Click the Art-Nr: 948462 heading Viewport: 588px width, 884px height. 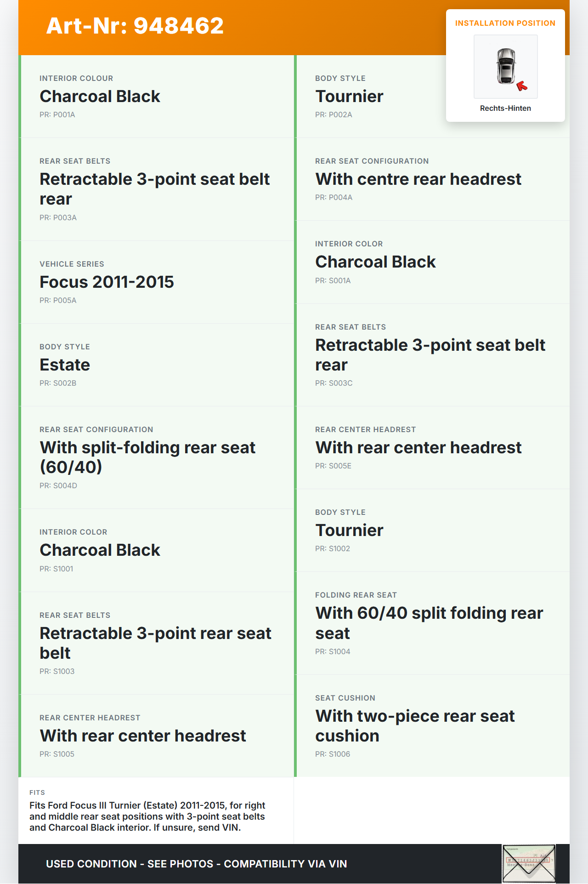click(x=135, y=26)
